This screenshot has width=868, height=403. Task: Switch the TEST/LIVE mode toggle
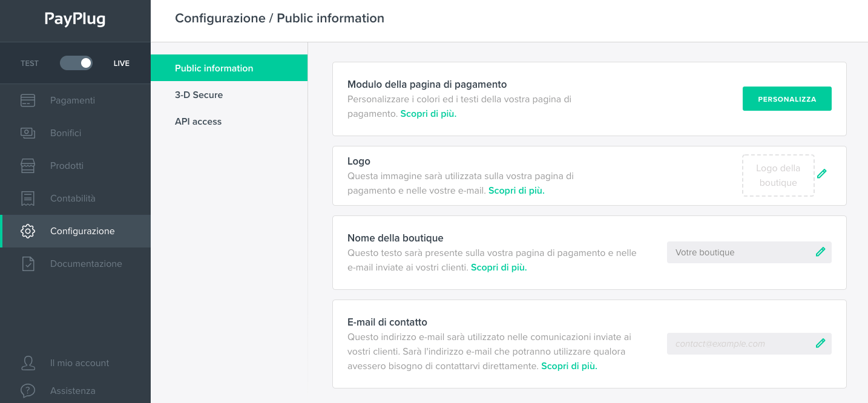coord(76,62)
